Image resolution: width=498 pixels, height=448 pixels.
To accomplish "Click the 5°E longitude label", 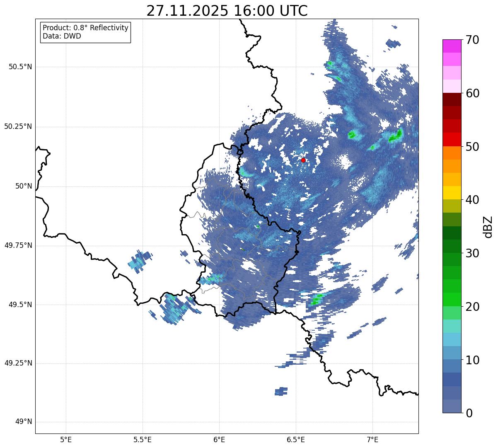I will pyautogui.click(x=66, y=440).
